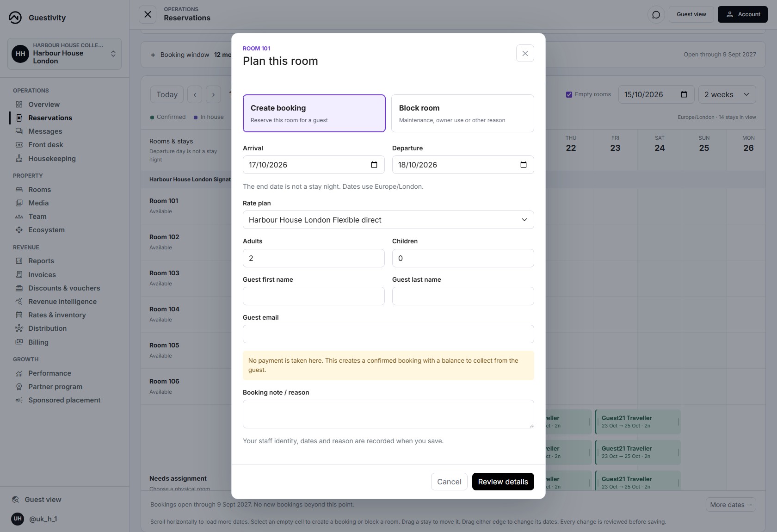Click the Review details button

pyautogui.click(x=503, y=482)
